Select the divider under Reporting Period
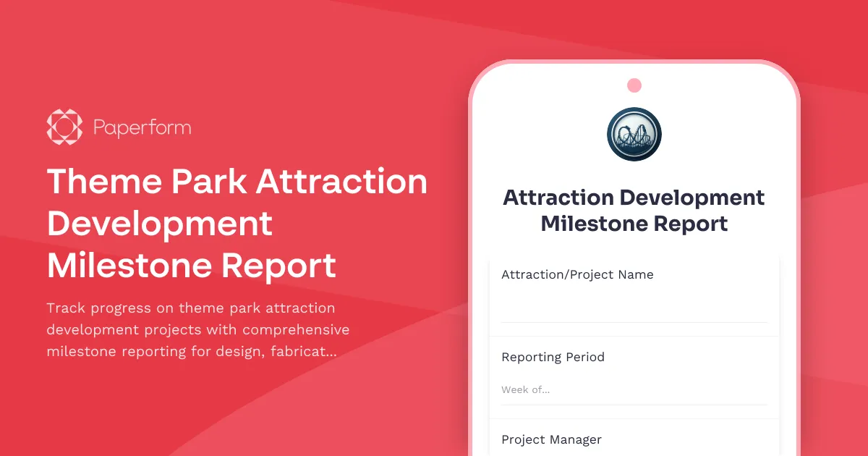This screenshot has width=868, height=456. [634, 405]
